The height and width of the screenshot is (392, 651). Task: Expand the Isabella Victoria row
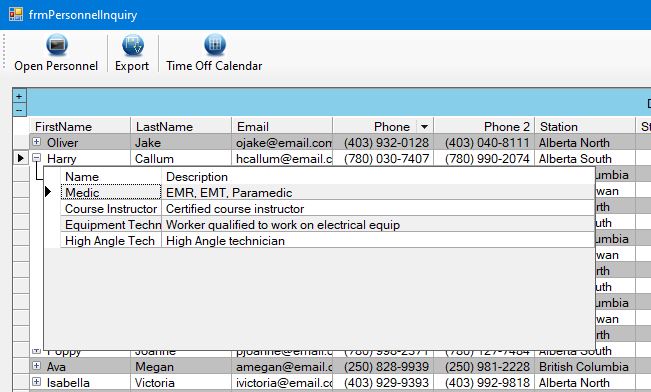37,381
